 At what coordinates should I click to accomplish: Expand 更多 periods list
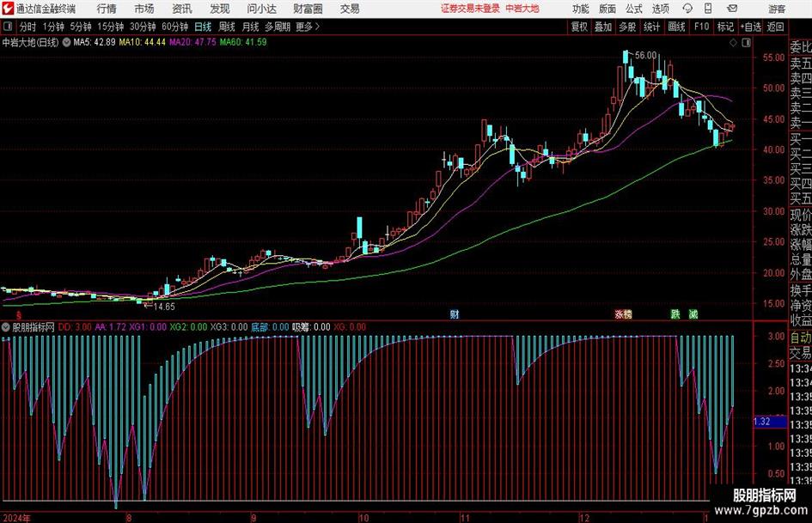click(308, 27)
